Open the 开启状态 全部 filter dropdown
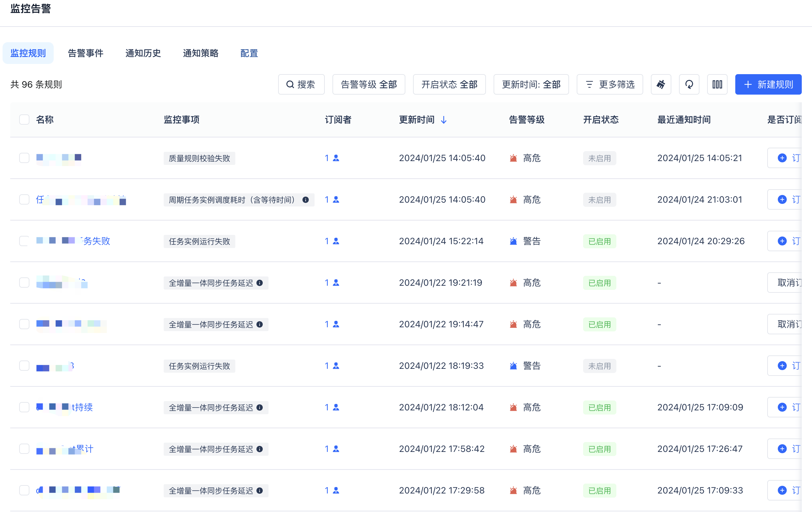Viewport: 812px width, 512px height. pyautogui.click(x=449, y=84)
